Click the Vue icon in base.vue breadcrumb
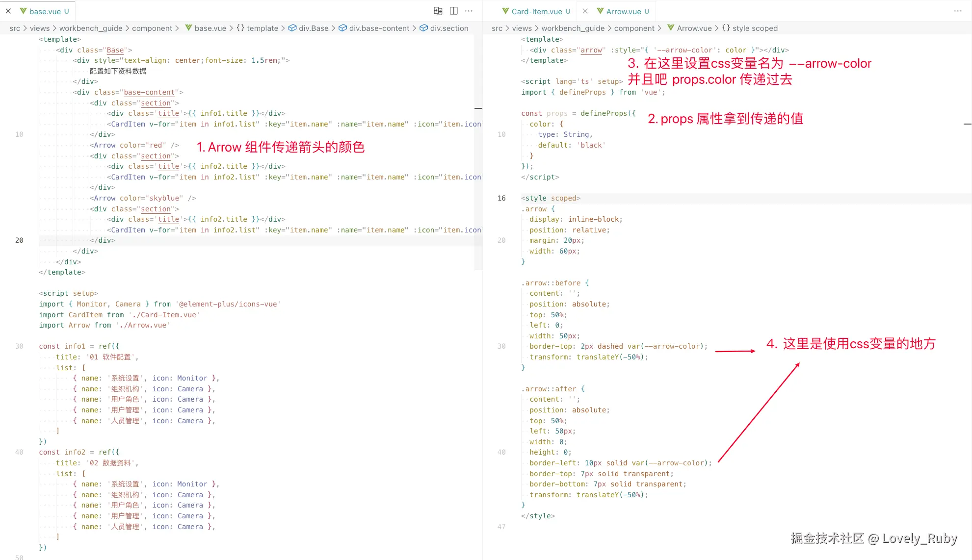The width and height of the screenshot is (972, 560). [188, 28]
